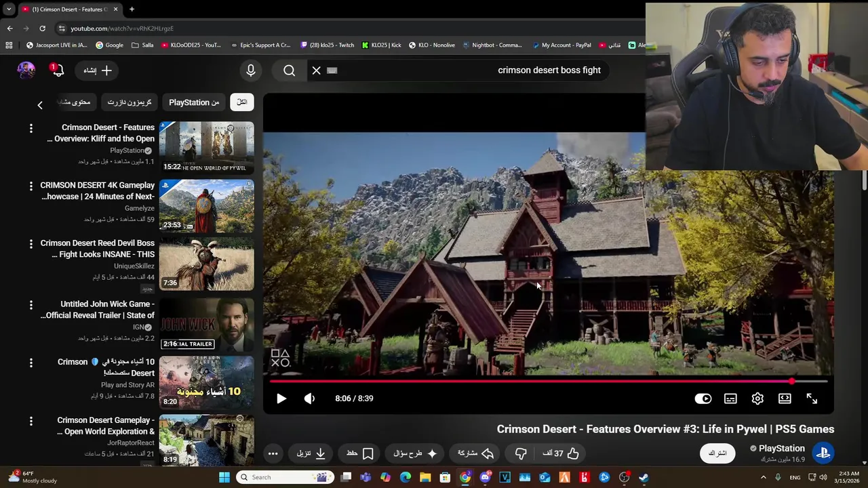This screenshot has height=488, width=868.
Task: Open the Nightbot bookmark
Action: (492, 45)
